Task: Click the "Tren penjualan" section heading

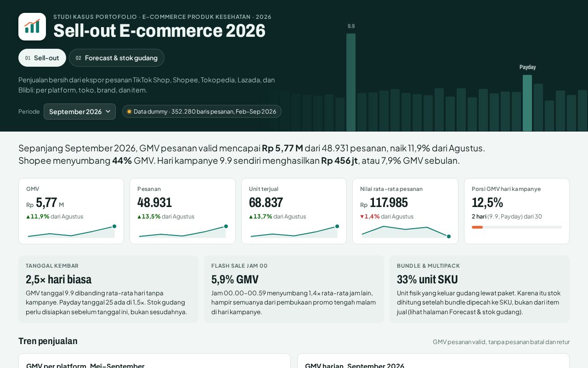Action: (48, 341)
